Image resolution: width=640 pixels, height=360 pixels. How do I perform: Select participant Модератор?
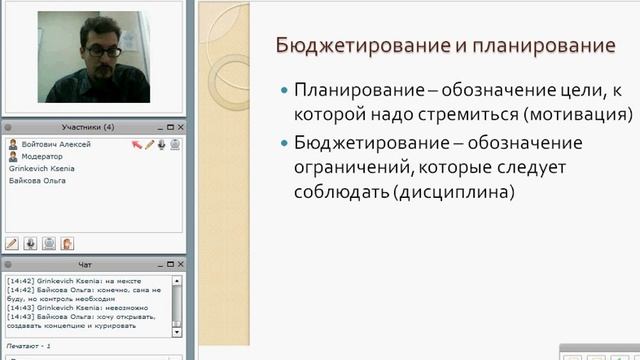click(x=42, y=156)
